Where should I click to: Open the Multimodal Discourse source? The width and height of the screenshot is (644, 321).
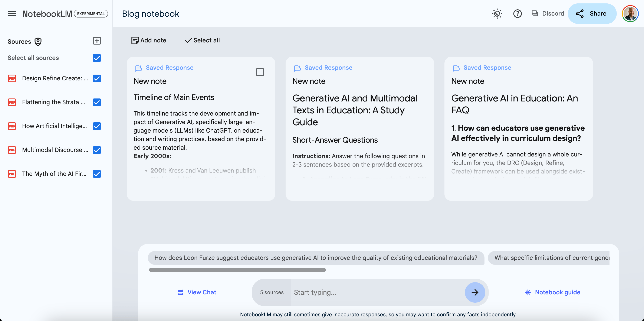point(55,150)
